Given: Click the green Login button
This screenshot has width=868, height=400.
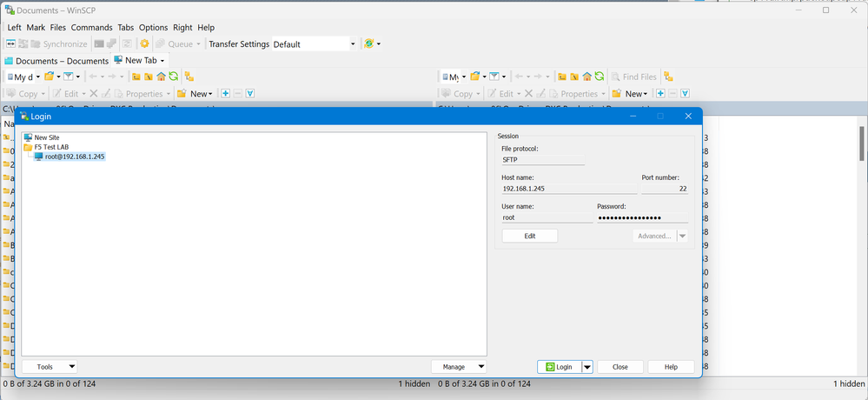Looking at the screenshot, I should coord(559,367).
